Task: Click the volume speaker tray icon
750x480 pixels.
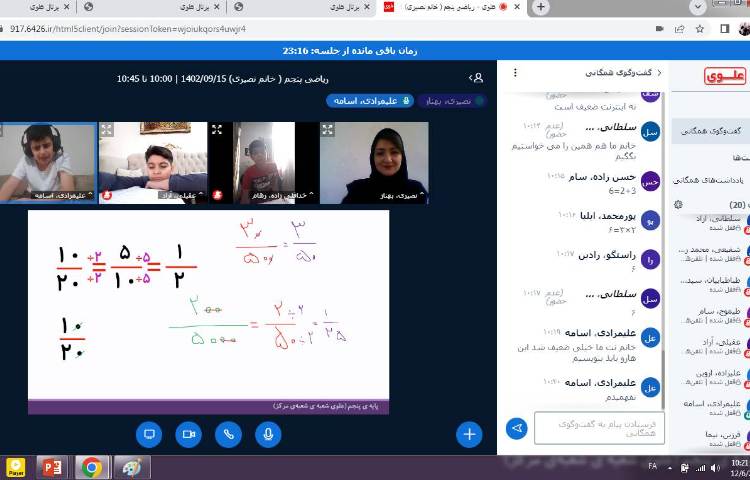Action: point(716,468)
